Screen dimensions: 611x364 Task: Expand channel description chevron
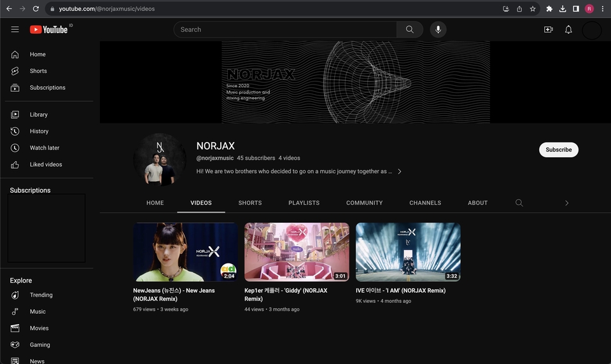pos(400,171)
